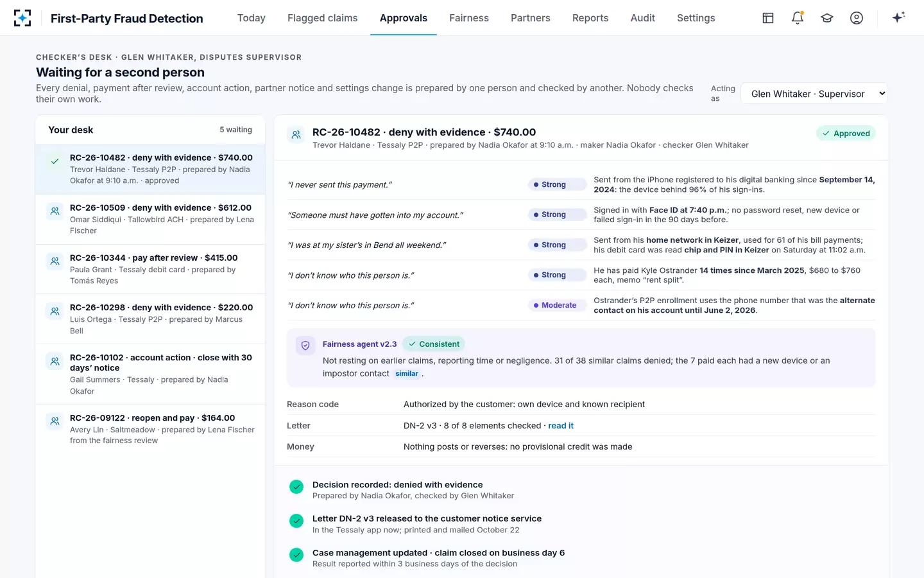The height and width of the screenshot is (578, 924).
Task: Follow the "similar" link in fairness note
Action: pyautogui.click(x=407, y=374)
